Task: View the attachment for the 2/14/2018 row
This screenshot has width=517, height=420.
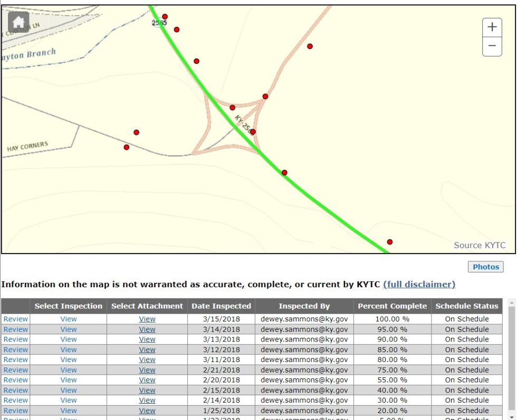Action: tap(147, 400)
